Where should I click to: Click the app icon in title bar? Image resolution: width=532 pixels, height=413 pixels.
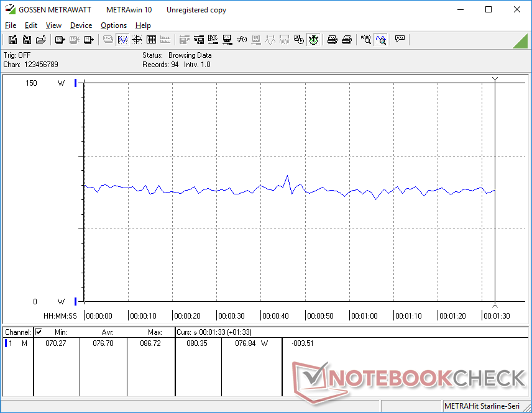[10, 9]
